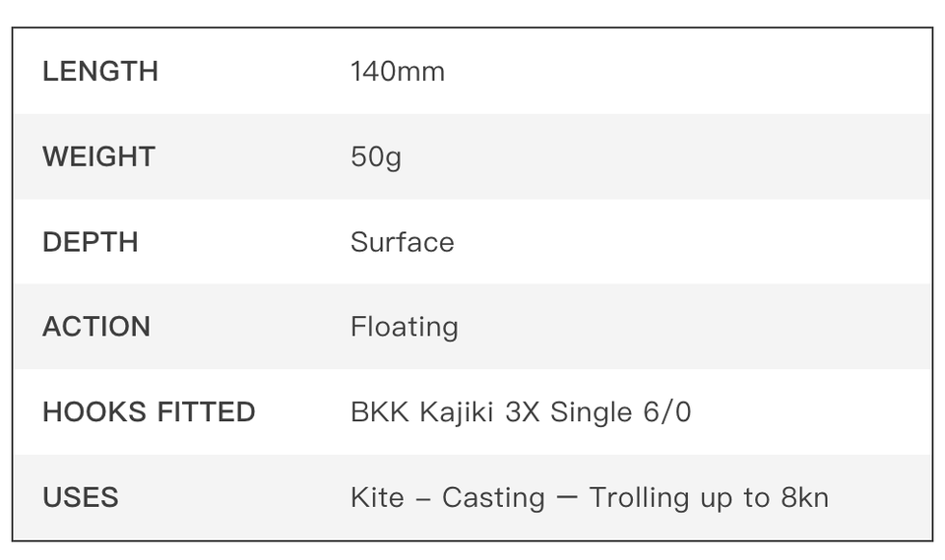945x560 pixels.
Task: Click the word Single in hooks value
Action: (592, 412)
